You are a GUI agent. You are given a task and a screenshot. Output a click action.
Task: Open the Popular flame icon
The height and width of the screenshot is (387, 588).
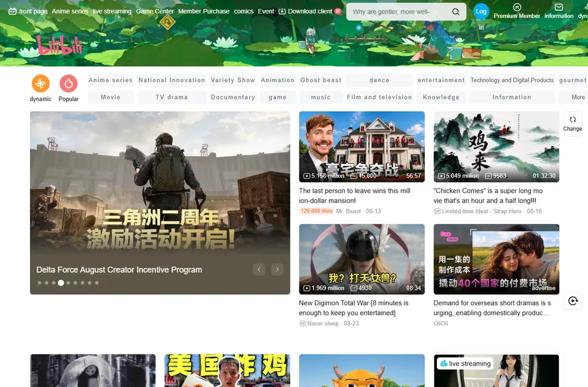[x=69, y=84]
